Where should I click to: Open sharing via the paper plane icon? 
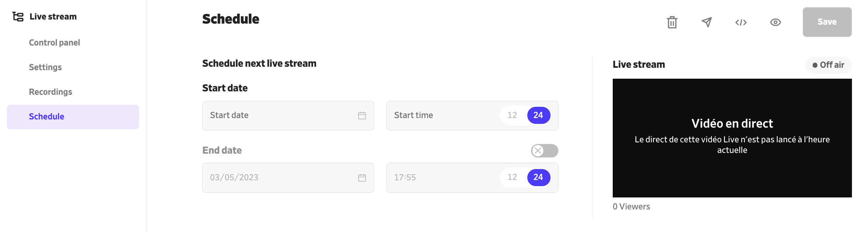(707, 22)
